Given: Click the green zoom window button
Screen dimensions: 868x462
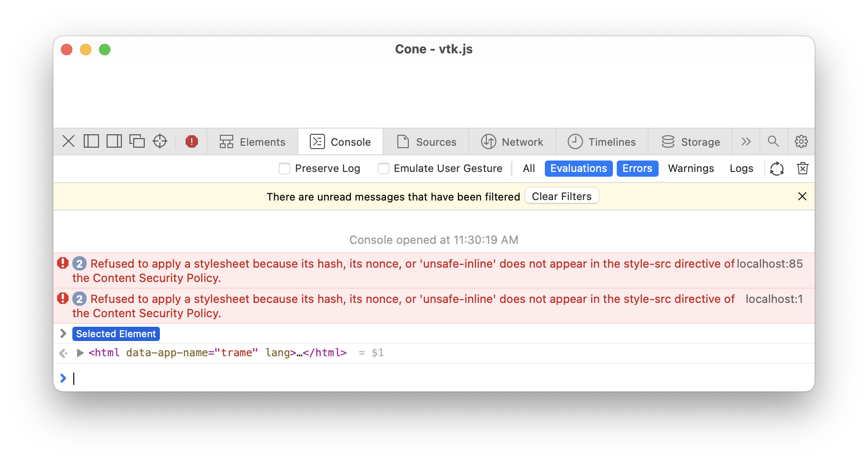Looking at the screenshot, I should 105,50.
